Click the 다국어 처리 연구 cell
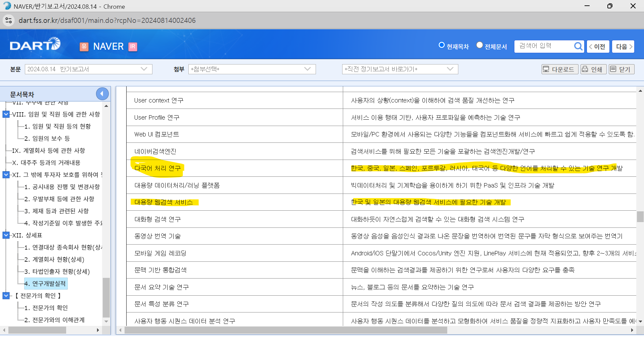 point(235,168)
